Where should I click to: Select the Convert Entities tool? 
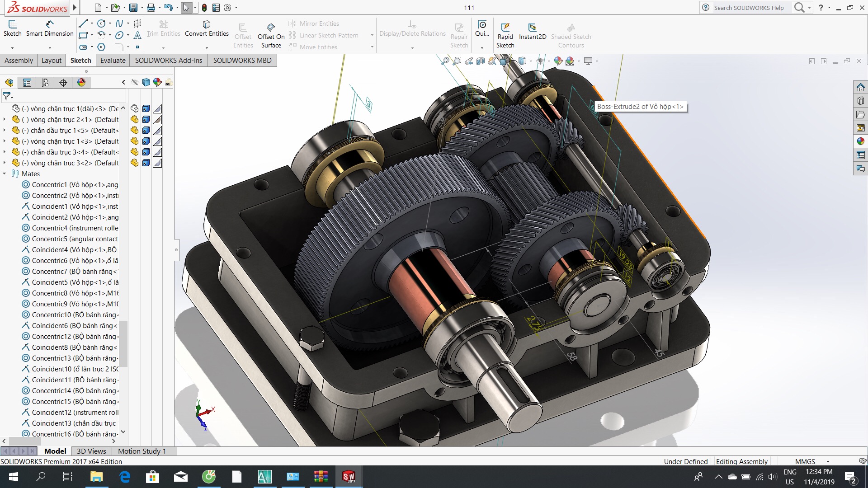(207, 28)
